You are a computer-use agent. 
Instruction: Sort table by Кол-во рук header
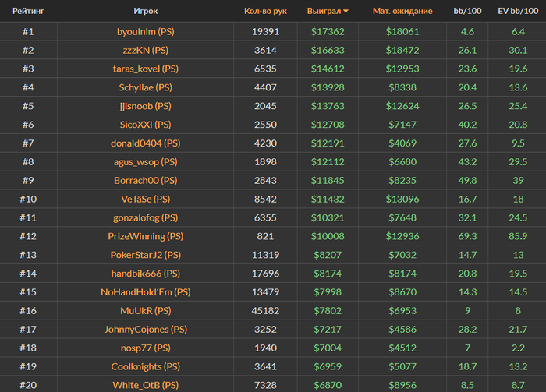(265, 11)
